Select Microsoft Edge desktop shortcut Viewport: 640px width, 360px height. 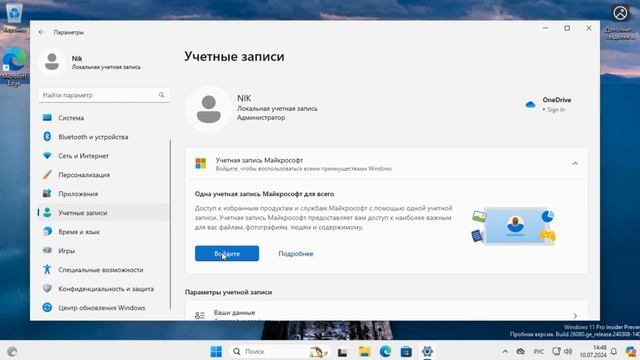tap(14, 67)
